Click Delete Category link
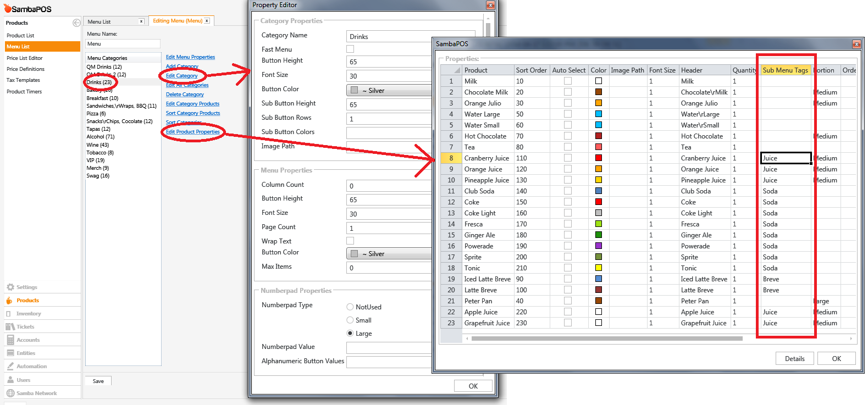The image size is (868, 405). pos(185,95)
